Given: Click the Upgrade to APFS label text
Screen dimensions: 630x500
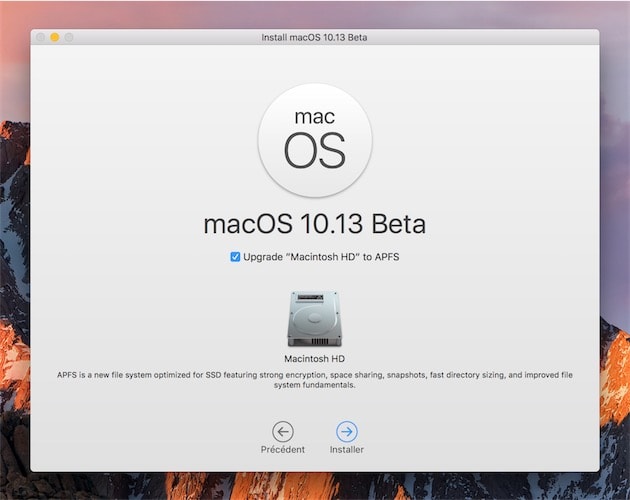Looking at the screenshot, I should point(321,257).
